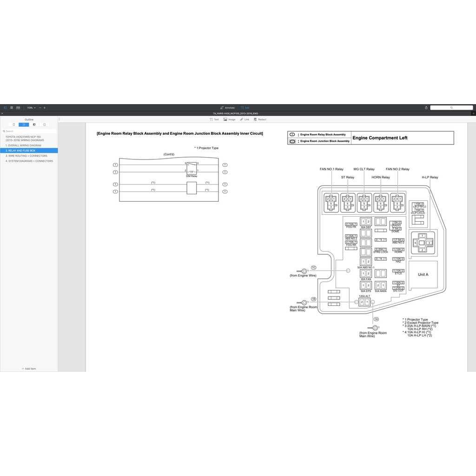Click the 120A ALT fuse label
The image size is (476, 476).
tap(364, 296)
